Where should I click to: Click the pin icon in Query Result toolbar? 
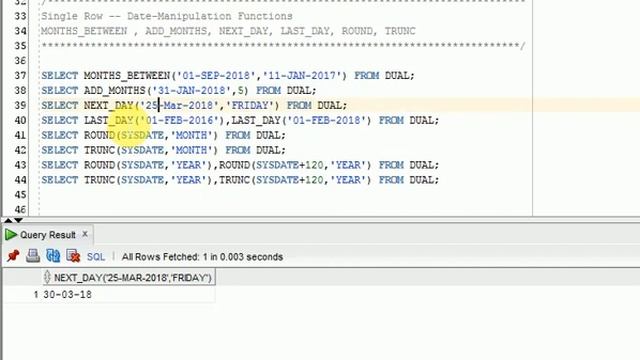click(x=13, y=256)
